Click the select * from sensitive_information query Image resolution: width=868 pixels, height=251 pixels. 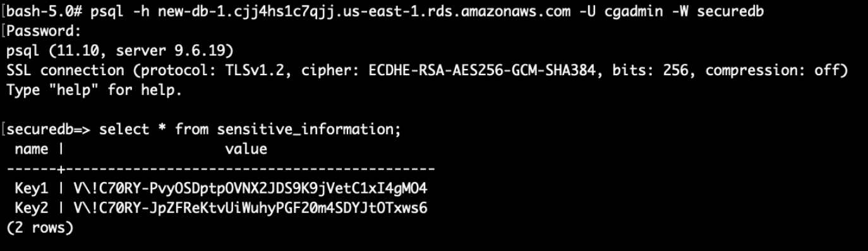point(251,130)
